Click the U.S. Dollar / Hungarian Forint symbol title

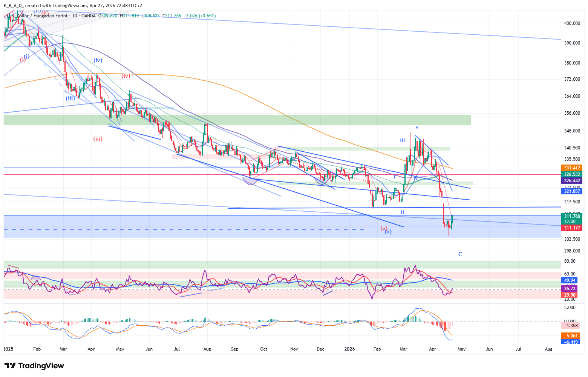pyautogui.click(x=37, y=16)
